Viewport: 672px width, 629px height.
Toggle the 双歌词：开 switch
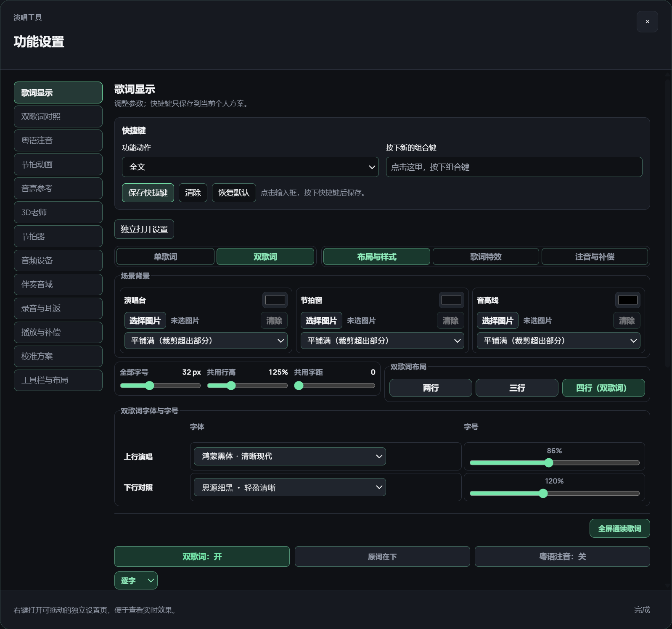tap(202, 556)
